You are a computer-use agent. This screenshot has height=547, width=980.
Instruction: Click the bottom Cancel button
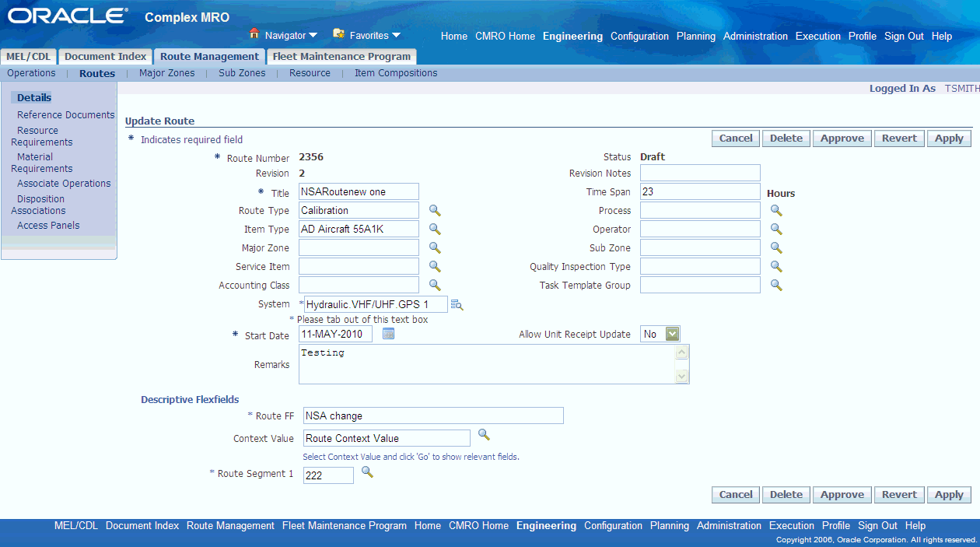(x=736, y=495)
